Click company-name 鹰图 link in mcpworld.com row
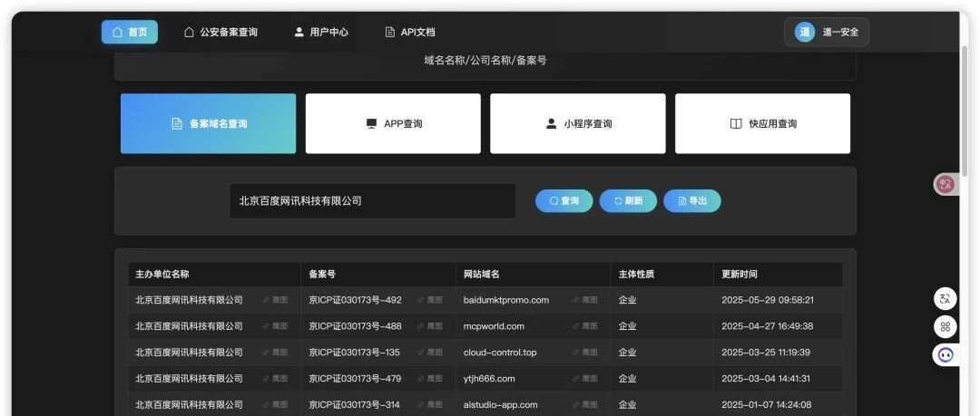This screenshot has width=980, height=416. coord(276,326)
